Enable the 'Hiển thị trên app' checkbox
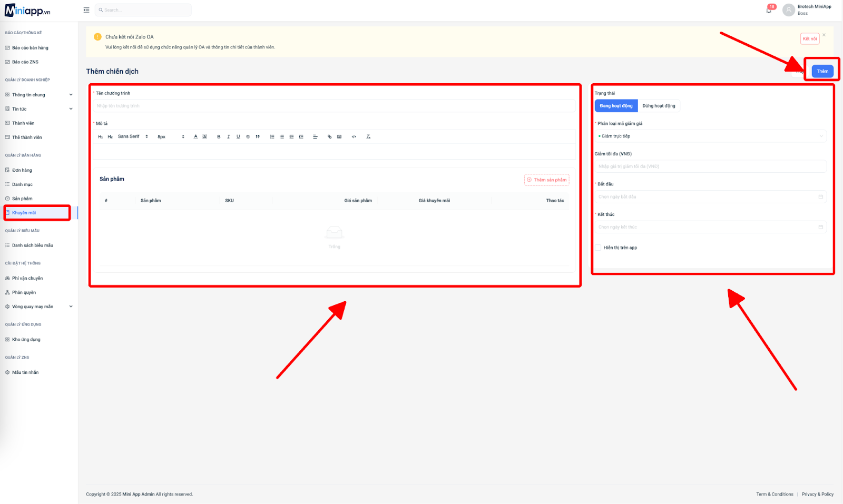Image resolution: width=843 pixels, height=504 pixels. point(598,248)
